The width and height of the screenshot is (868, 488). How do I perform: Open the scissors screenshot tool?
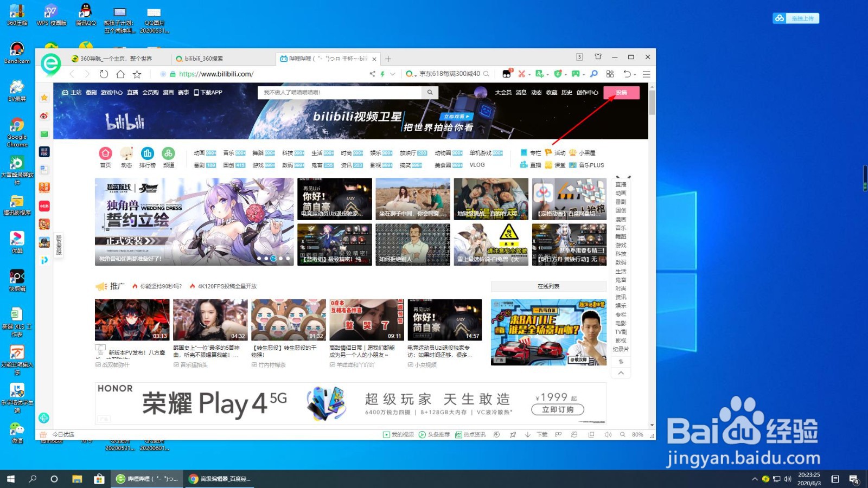pos(521,74)
